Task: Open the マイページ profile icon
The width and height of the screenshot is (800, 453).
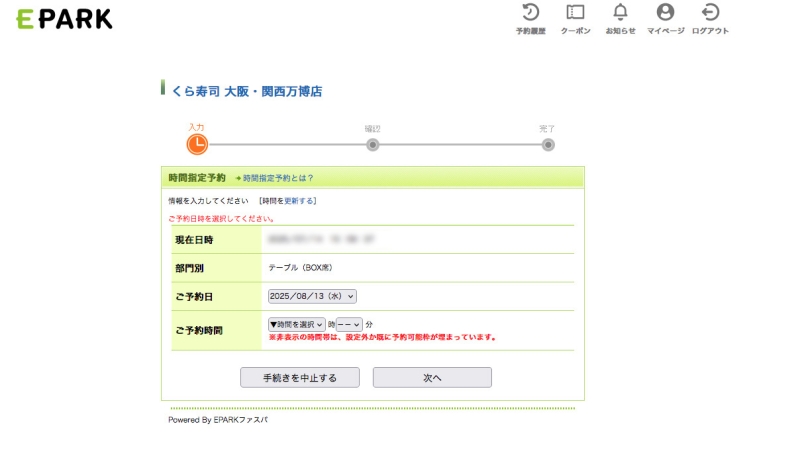Action: point(665,13)
